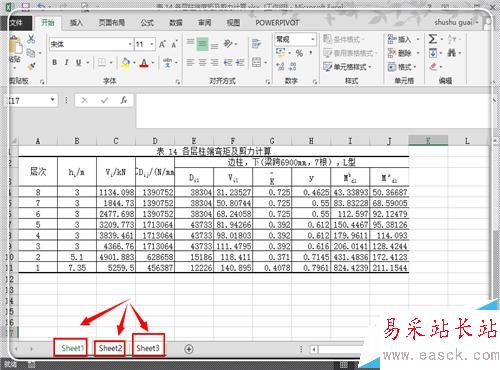The width and height of the screenshot is (500, 370).
Task: Increase font size with the larger A
Action: coord(162,44)
